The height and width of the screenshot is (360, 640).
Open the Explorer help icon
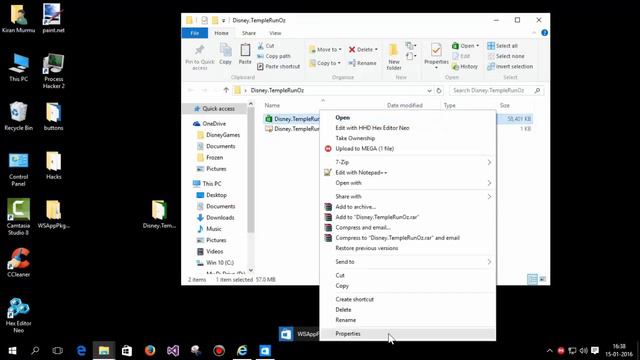tap(544, 33)
